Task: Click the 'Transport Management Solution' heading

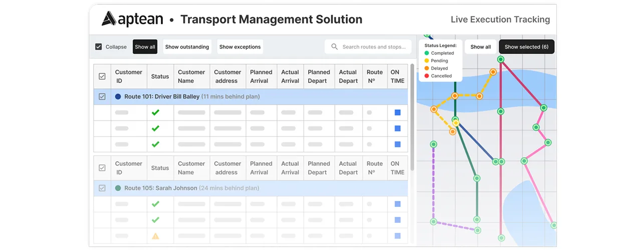Action: (271, 19)
